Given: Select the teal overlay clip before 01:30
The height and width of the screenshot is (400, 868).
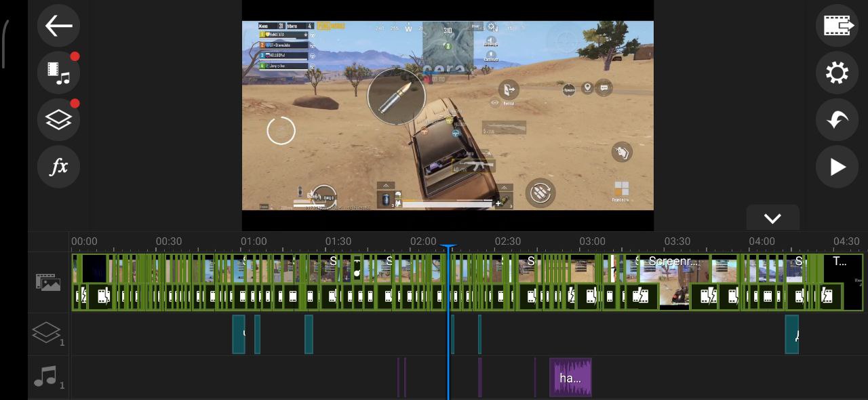Looking at the screenshot, I should [x=309, y=334].
